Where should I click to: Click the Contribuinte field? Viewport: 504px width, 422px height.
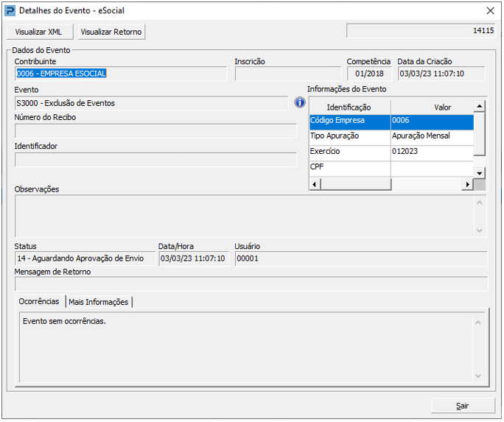coord(121,74)
